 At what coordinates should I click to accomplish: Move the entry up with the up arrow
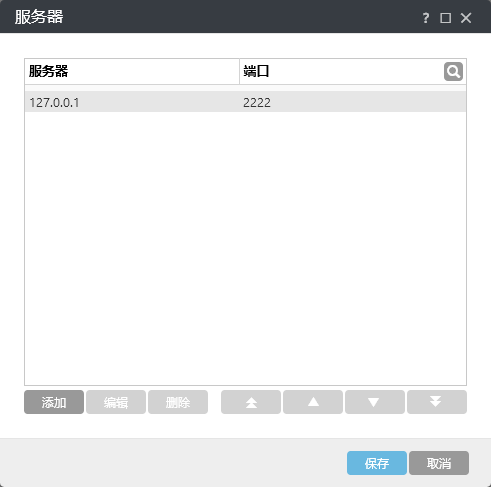tap(313, 402)
